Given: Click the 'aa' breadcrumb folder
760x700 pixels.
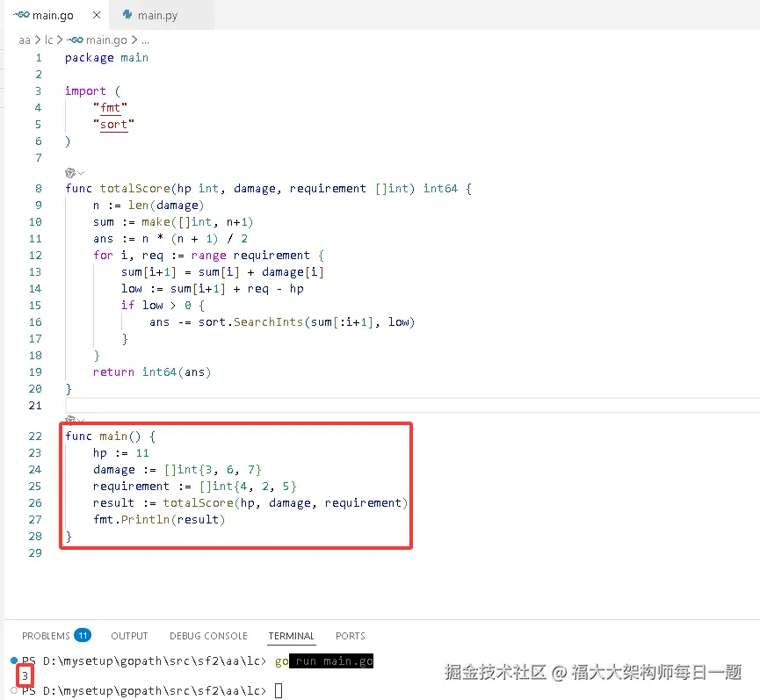Looking at the screenshot, I should coord(25,40).
